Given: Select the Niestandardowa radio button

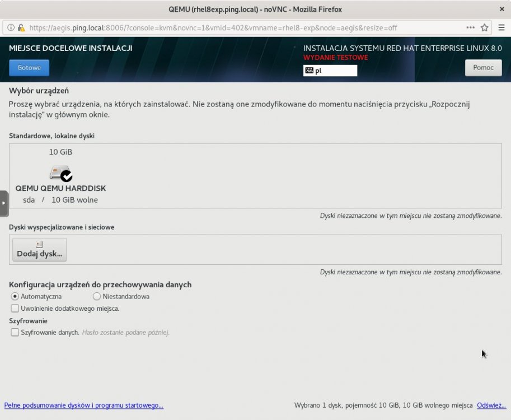Looking at the screenshot, I should pyautogui.click(x=96, y=296).
